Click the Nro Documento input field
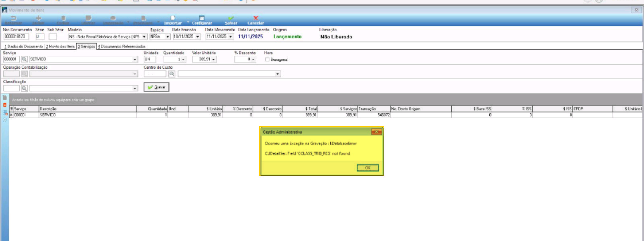 coord(16,37)
